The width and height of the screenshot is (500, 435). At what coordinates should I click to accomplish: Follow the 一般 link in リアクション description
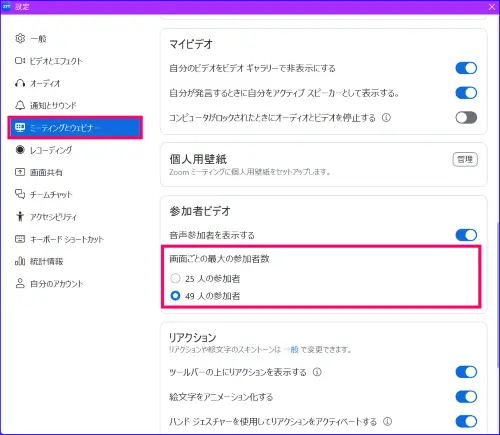(291, 349)
